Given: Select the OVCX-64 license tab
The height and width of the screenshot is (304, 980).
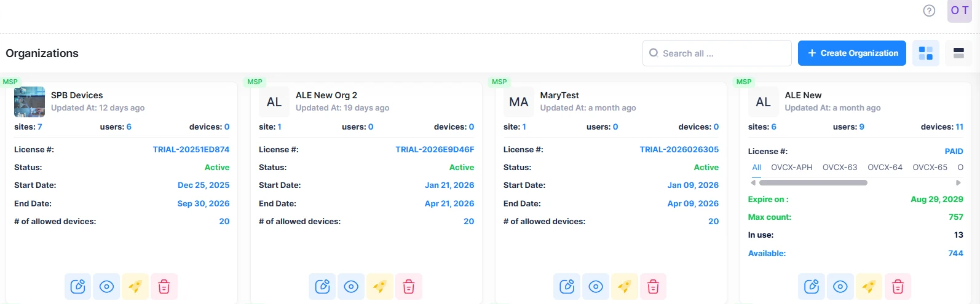Looking at the screenshot, I should pyautogui.click(x=885, y=168).
